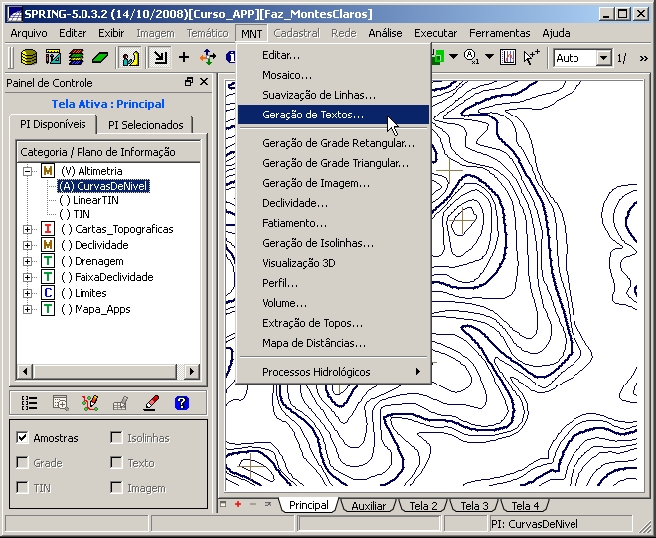The height and width of the screenshot is (538, 656).
Task: Collapse the Altimetria tree node
Action: tap(27, 171)
